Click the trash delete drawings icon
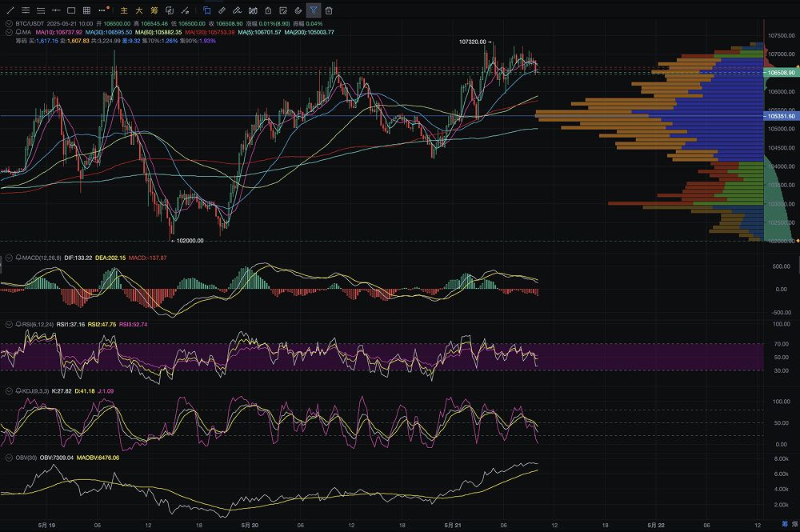This screenshot has height=532, width=800. (329, 10)
